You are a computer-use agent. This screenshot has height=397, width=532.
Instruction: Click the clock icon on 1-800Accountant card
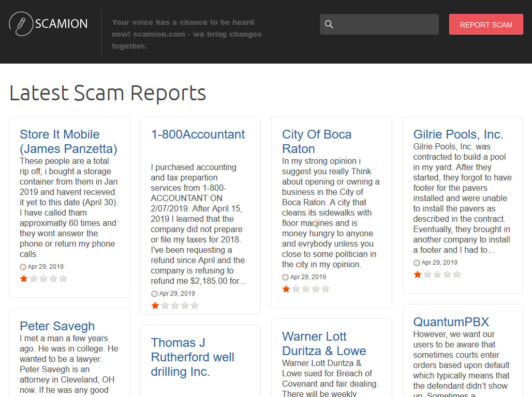tap(154, 294)
